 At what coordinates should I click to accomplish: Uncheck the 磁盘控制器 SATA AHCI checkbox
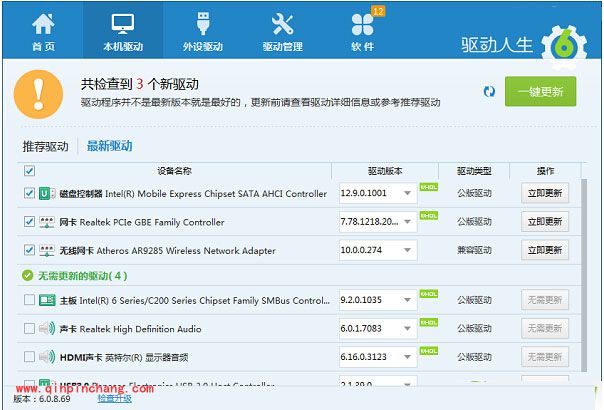pos(29,193)
